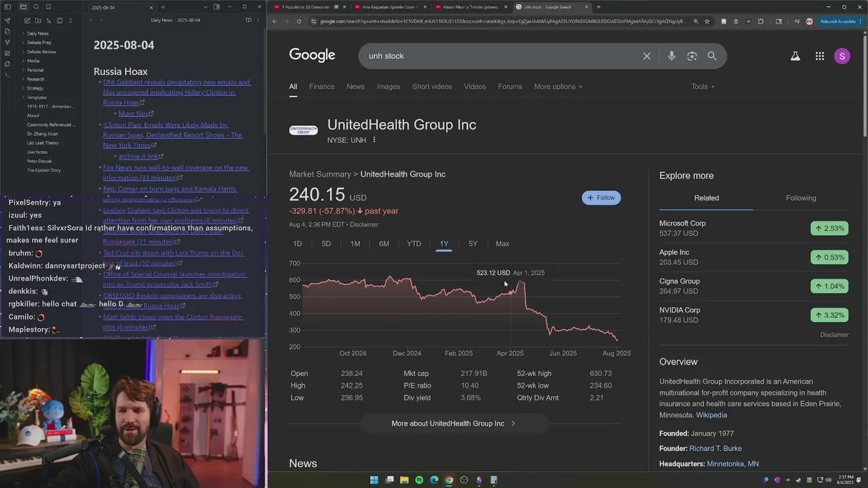868x488 pixels.
Task: Switch to Following tab in Explore more
Action: coord(801,198)
